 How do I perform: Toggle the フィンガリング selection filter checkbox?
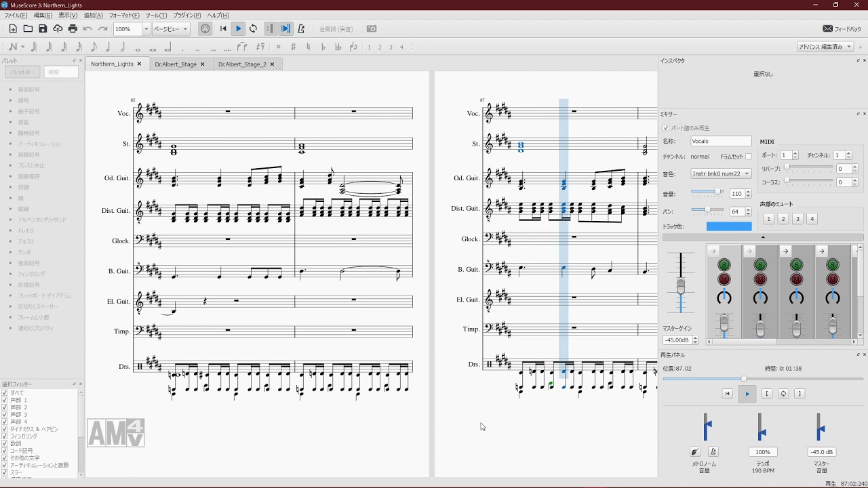click(x=5, y=436)
